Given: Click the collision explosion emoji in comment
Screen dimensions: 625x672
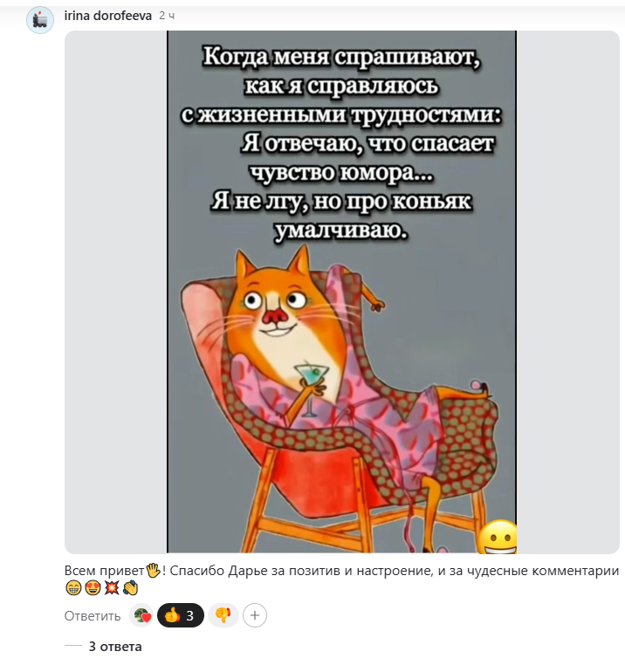Looking at the screenshot, I should click(112, 588).
